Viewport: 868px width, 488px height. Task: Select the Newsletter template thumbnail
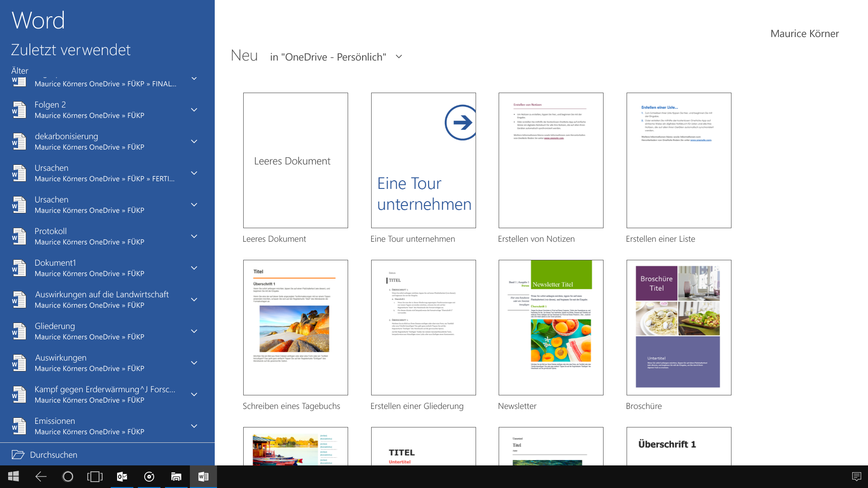(x=551, y=328)
